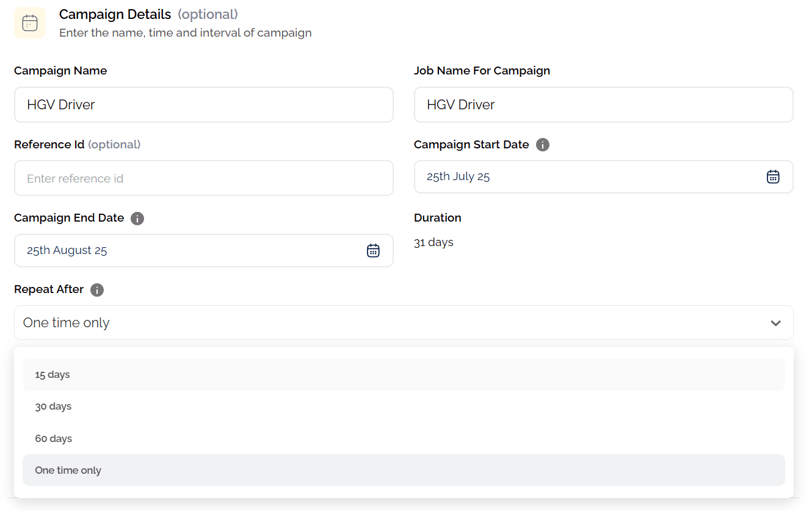Click the Duration label
This screenshot has height=511, width=812.
tap(437, 218)
